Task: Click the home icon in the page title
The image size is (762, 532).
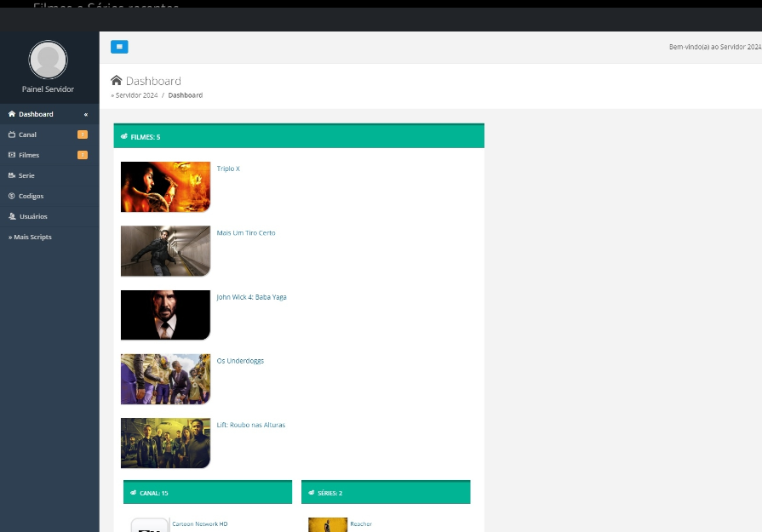Action: 117,81
